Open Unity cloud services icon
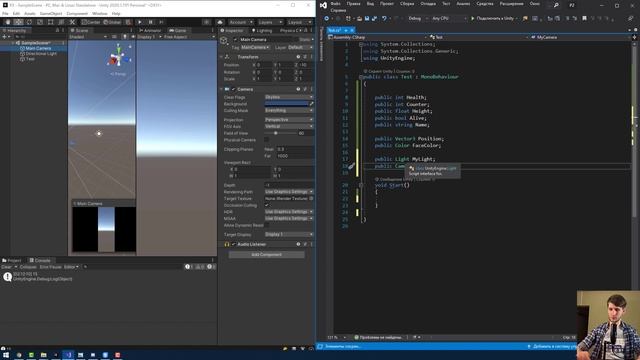Image resolution: width=640 pixels, height=360 pixels. click(220, 22)
